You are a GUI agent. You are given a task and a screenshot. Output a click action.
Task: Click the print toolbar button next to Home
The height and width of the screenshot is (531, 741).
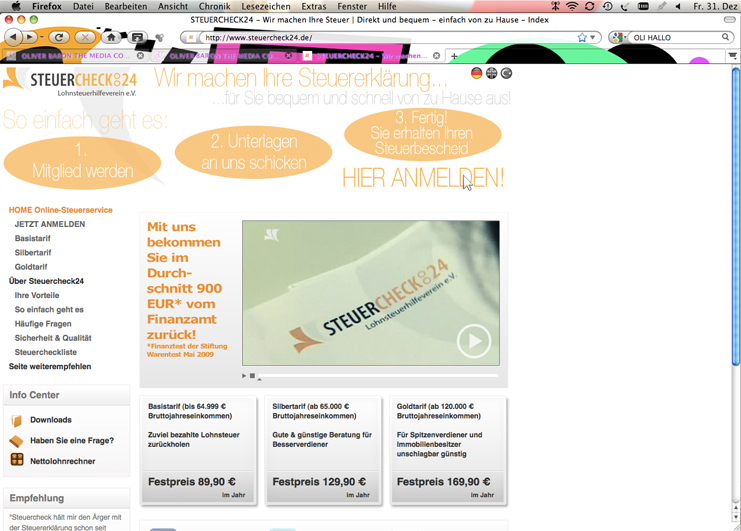tap(138, 37)
